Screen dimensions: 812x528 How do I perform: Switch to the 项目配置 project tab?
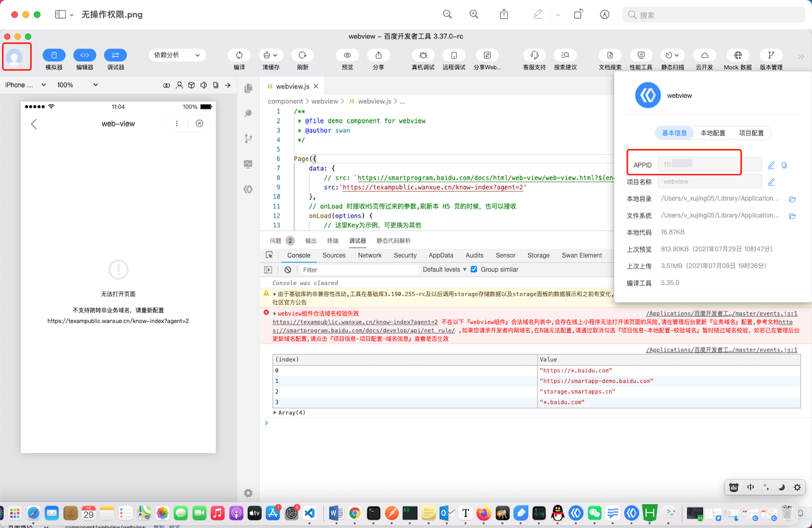click(x=751, y=133)
